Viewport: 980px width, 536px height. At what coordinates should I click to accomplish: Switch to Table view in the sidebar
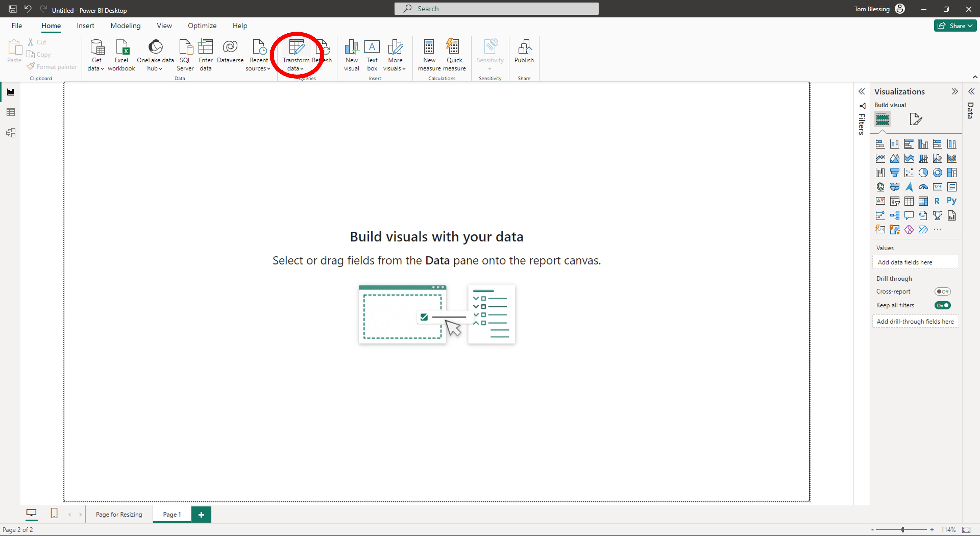pyautogui.click(x=10, y=112)
